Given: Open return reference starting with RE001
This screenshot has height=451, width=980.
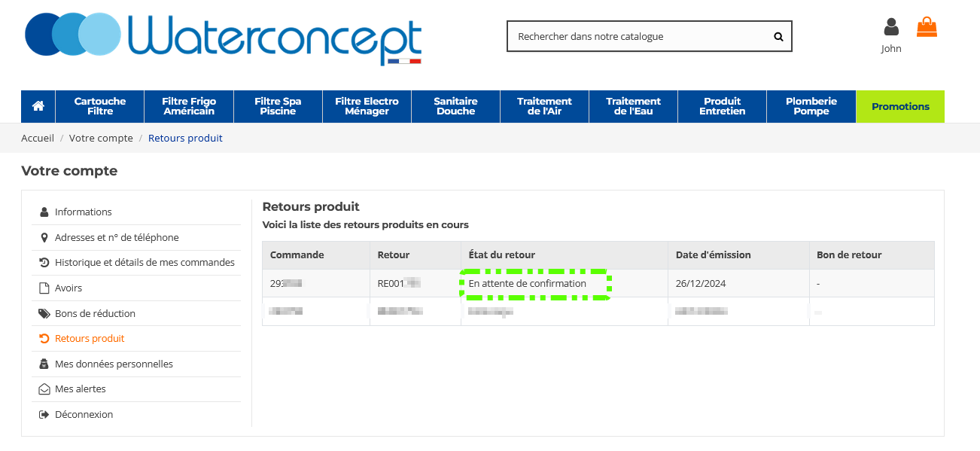Looking at the screenshot, I should click(398, 284).
